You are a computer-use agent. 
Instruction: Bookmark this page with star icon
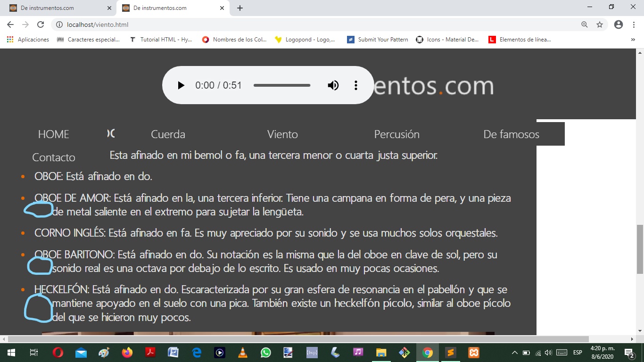pos(600,25)
